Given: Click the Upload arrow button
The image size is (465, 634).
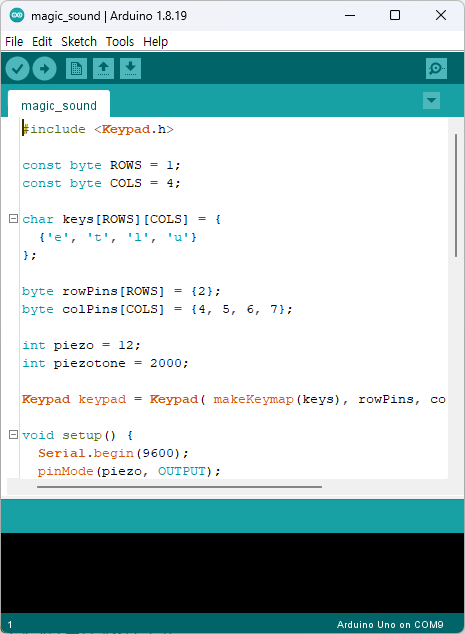Looking at the screenshot, I should pos(44,69).
